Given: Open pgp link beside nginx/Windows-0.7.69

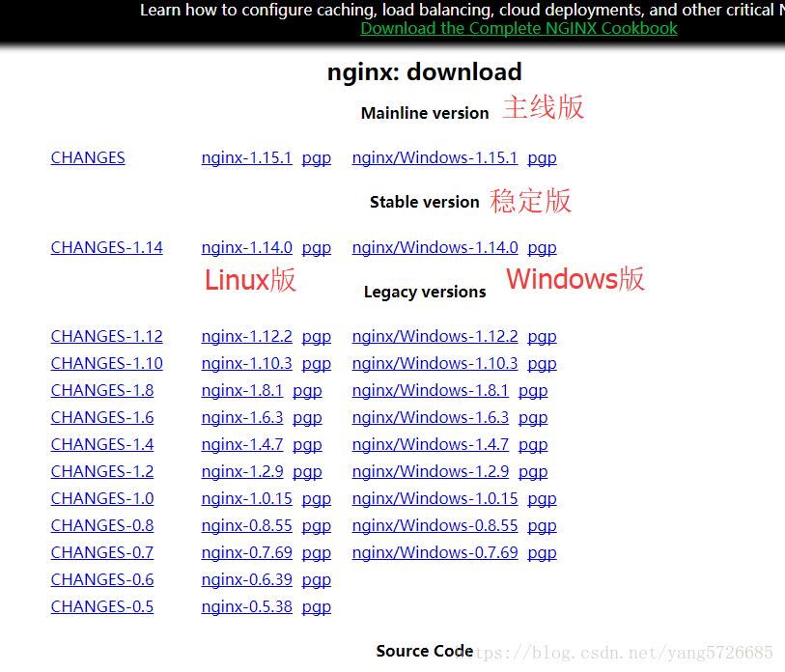Looking at the screenshot, I should click(x=543, y=554).
